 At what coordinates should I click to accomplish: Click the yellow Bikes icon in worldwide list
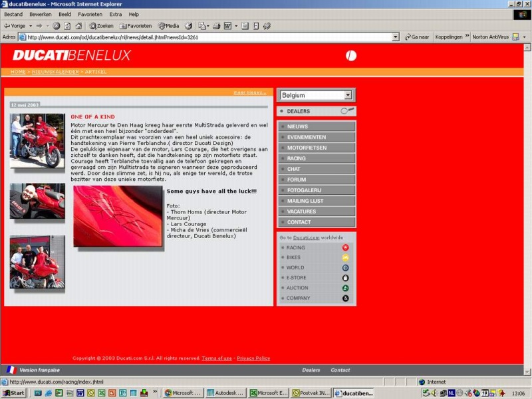coord(346,257)
